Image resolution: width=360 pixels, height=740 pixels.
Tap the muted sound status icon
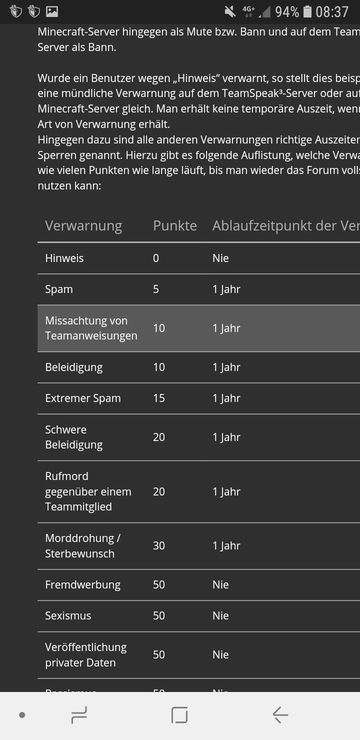230,12
